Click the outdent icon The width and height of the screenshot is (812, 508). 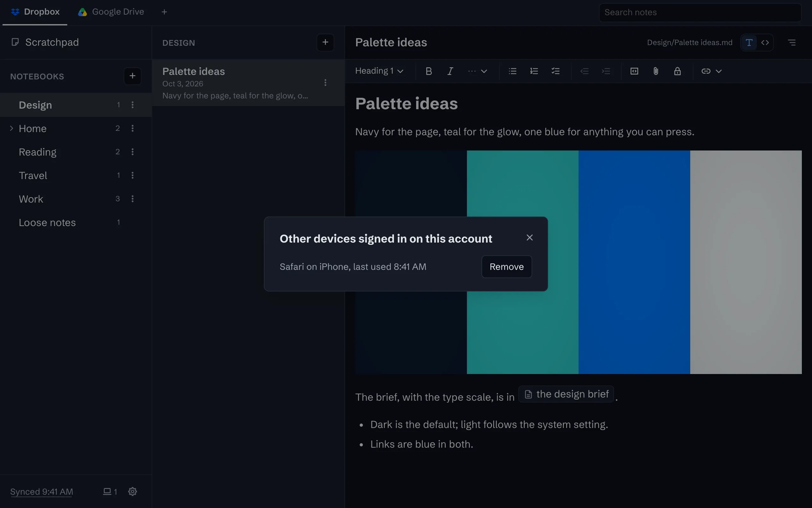tap(584, 71)
